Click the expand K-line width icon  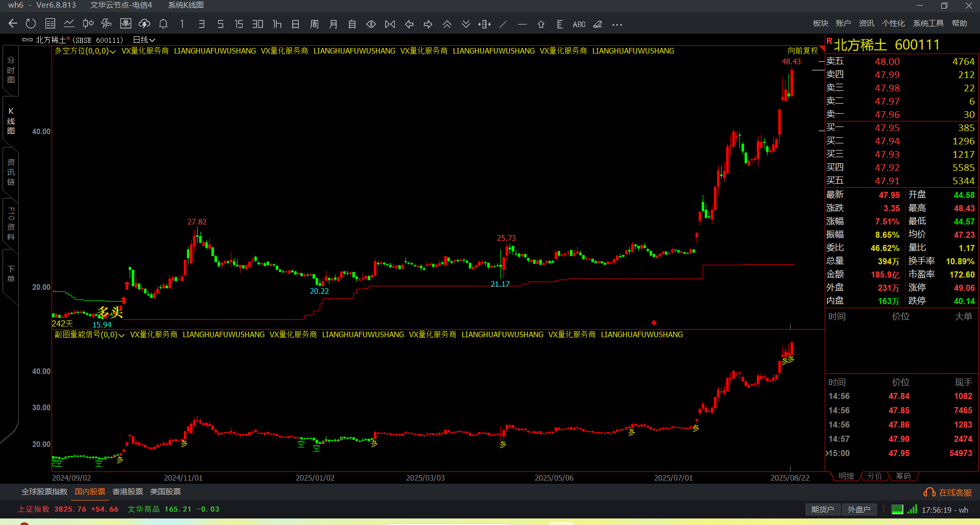pyautogui.click(x=371, y=23)
